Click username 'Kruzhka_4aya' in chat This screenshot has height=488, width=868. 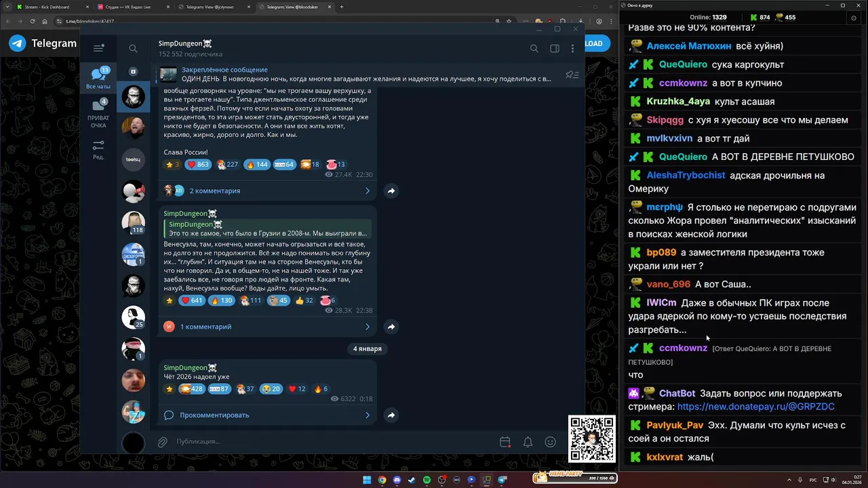pyautogui.click(x=678, y=102)
